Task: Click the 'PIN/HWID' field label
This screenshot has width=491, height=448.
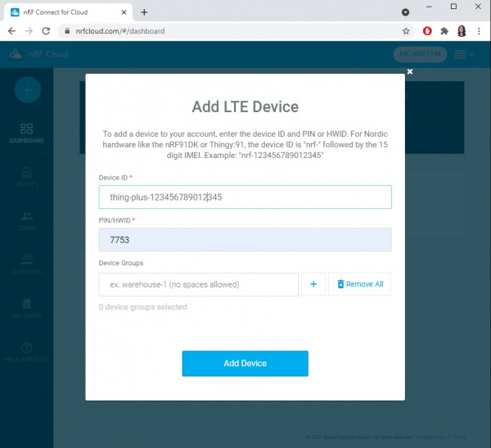Action: pyautogui.click(x=115, y=220)
